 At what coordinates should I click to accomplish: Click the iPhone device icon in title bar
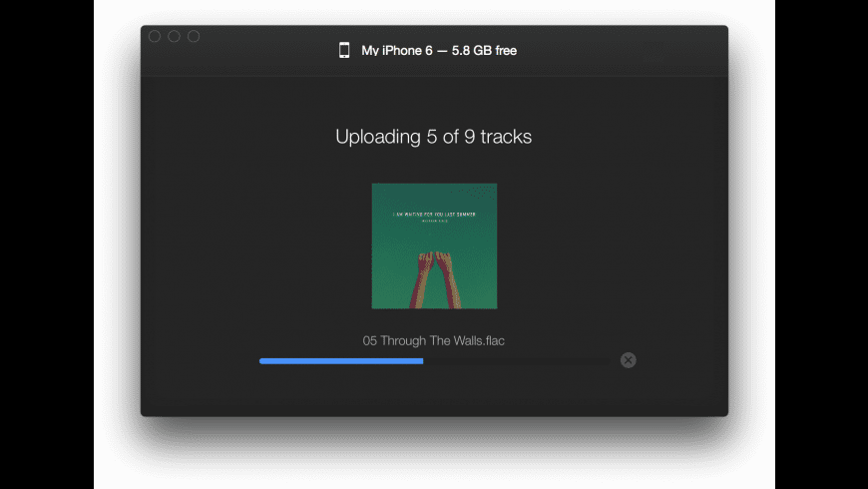click(x=344, y=50)
